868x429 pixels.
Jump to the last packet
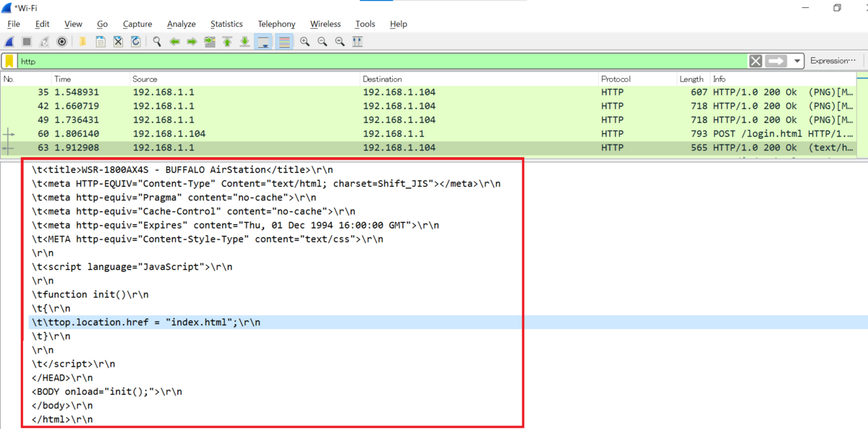click(x=245, y=42)
